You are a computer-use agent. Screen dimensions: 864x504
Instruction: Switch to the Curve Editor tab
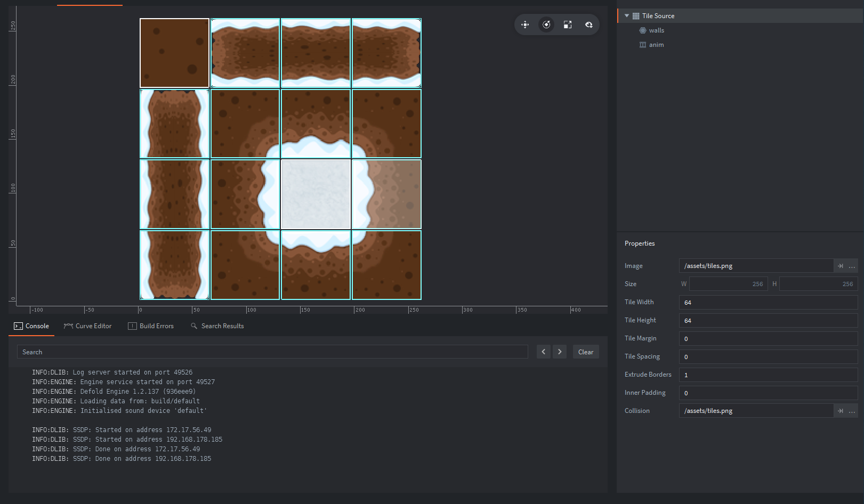click(88, 326)
